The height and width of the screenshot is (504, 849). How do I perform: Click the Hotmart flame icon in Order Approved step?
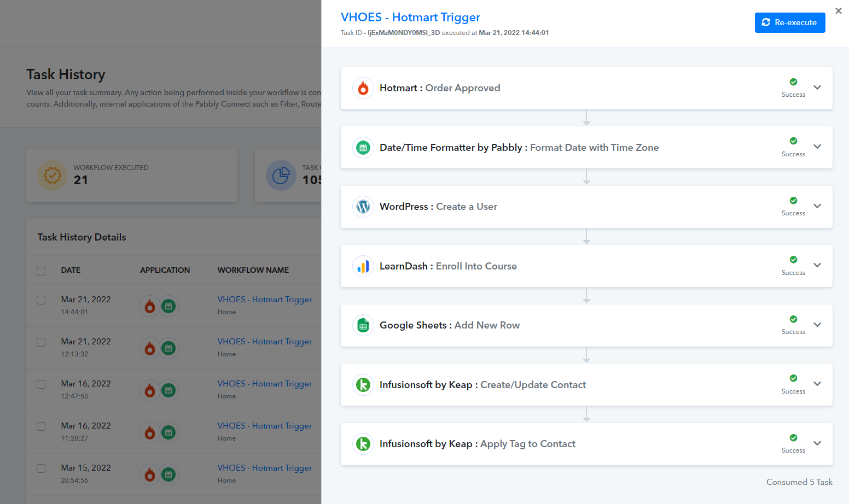coord(363,88)
